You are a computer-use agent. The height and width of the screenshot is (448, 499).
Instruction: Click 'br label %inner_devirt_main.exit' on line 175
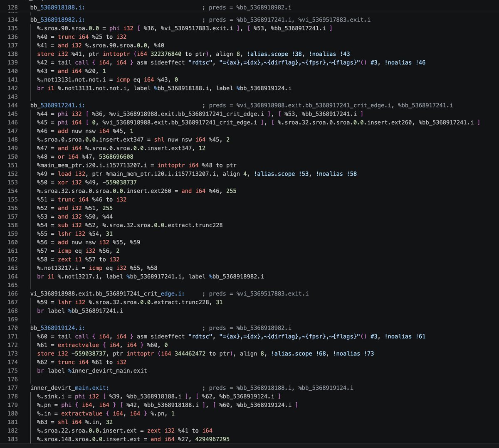click(x=92, y=371)
